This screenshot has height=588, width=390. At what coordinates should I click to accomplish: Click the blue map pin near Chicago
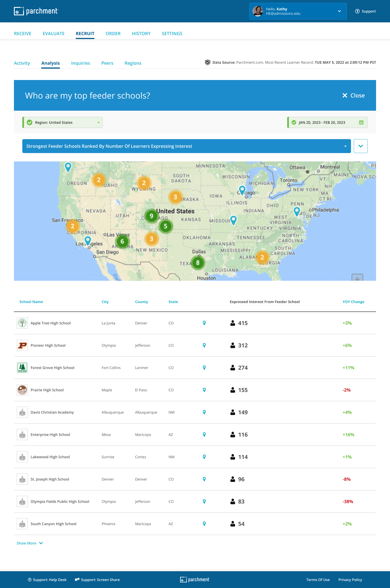tap(242, 190)
